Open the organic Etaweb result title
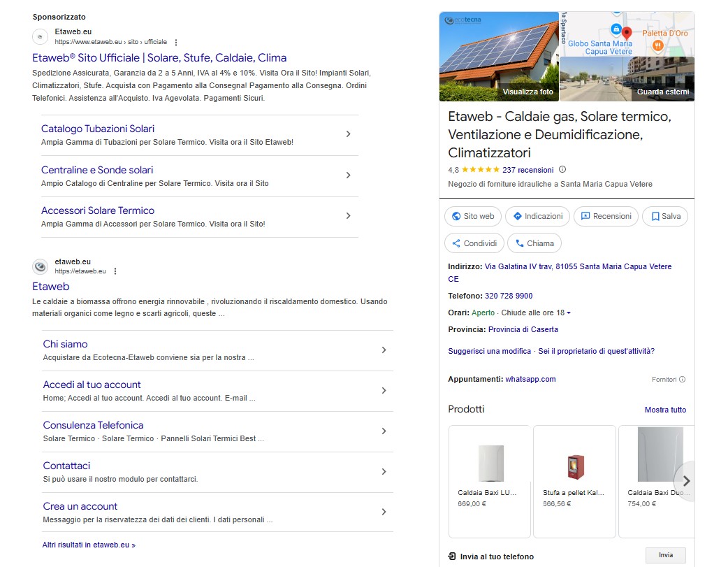The width and height of the screenshot is (728, 567). [x=50, y=287]
